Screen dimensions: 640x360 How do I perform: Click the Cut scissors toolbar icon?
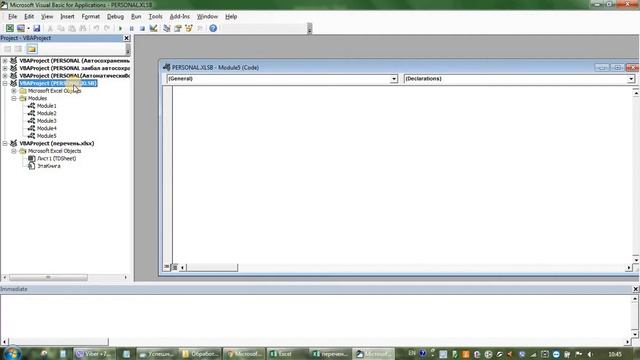coord(50,28)
